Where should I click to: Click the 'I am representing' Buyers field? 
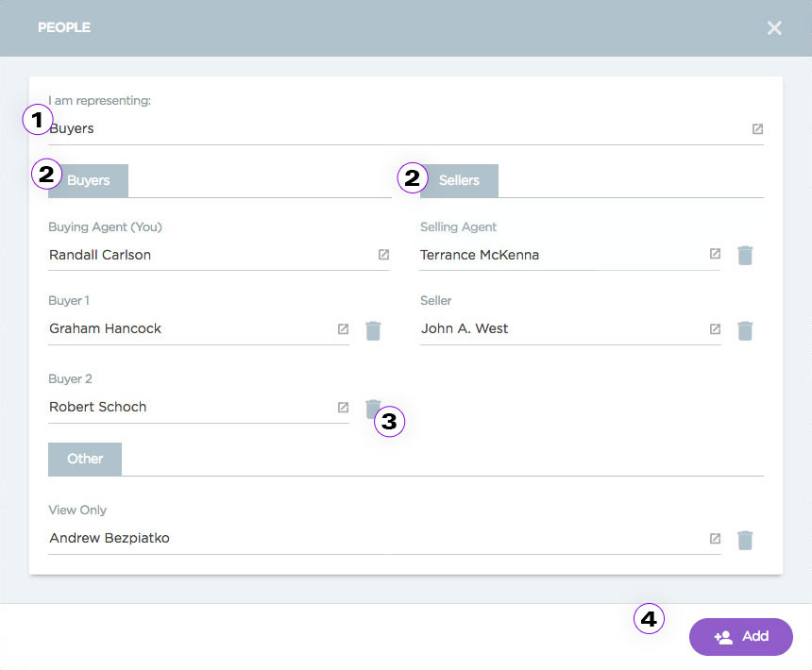click(378, 129)
